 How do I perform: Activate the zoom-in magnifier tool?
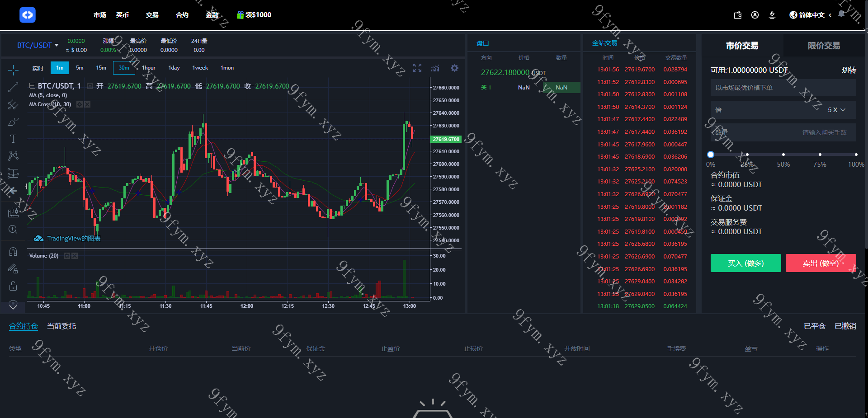(x=13, y=229)
